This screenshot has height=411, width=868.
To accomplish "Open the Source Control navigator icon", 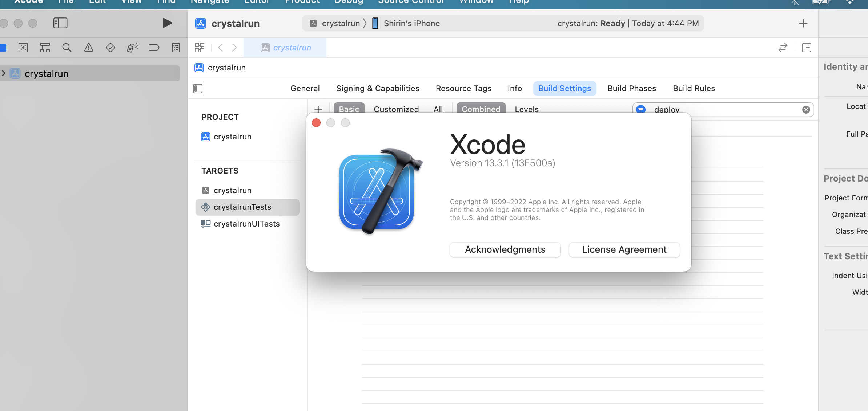I will pyautogui.click(x=23, y=48).
